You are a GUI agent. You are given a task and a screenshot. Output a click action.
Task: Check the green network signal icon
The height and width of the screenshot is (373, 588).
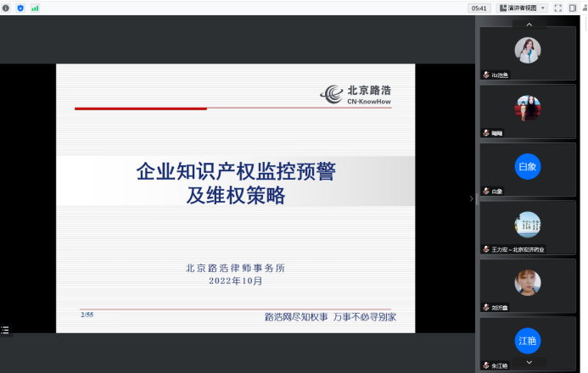(x=35, y=8)
